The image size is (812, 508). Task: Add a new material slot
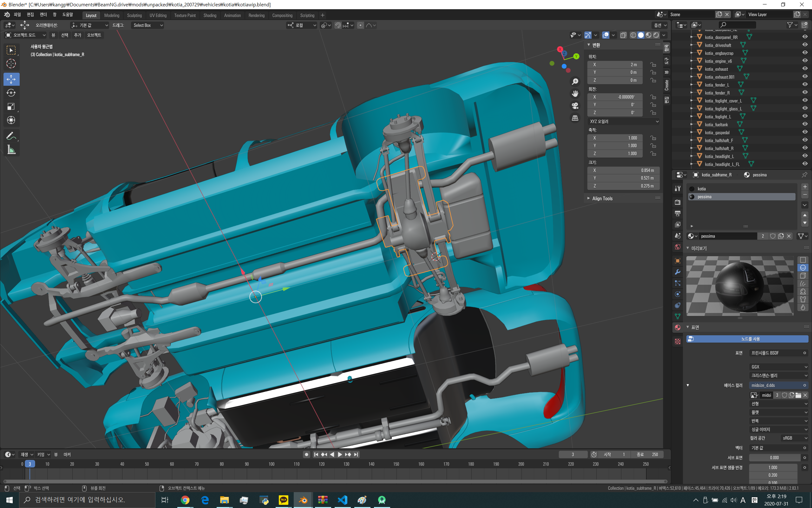(805, 187)
